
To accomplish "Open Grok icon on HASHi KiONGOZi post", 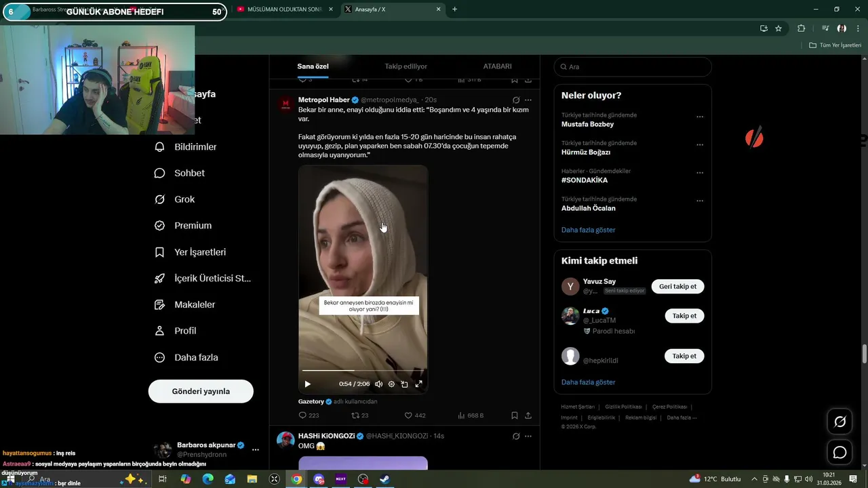I will 516,436.
